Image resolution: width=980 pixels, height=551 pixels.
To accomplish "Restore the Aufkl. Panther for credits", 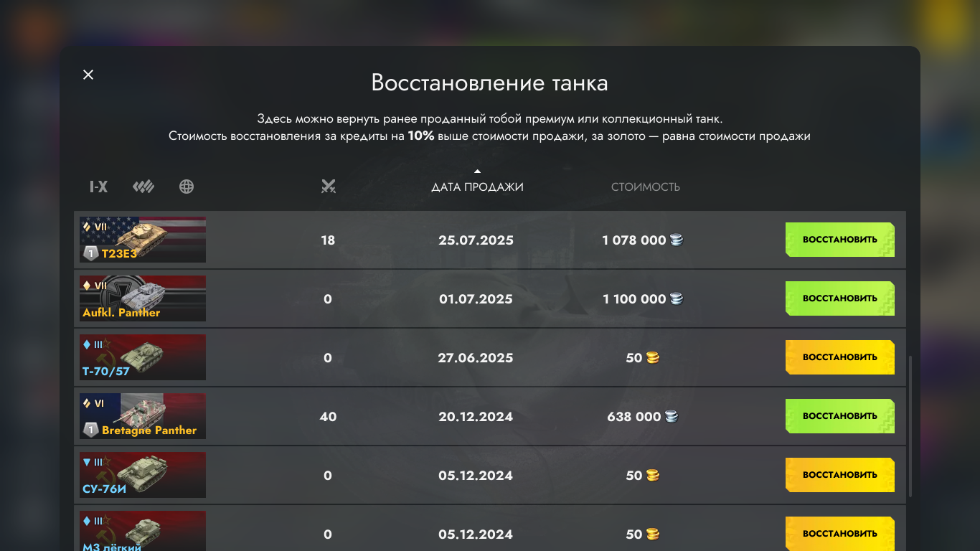I will click(x=839, y=298).
